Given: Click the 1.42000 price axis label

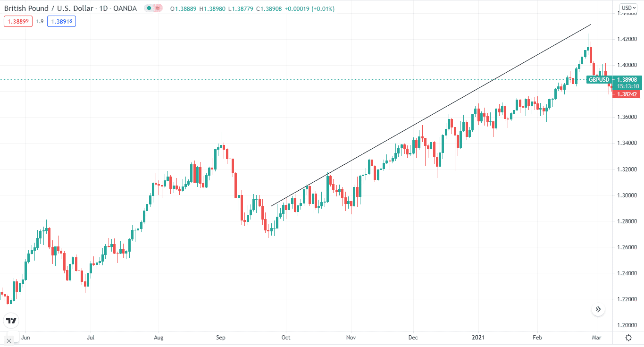Looking at the screenshot, I should (x=627, y=39).
